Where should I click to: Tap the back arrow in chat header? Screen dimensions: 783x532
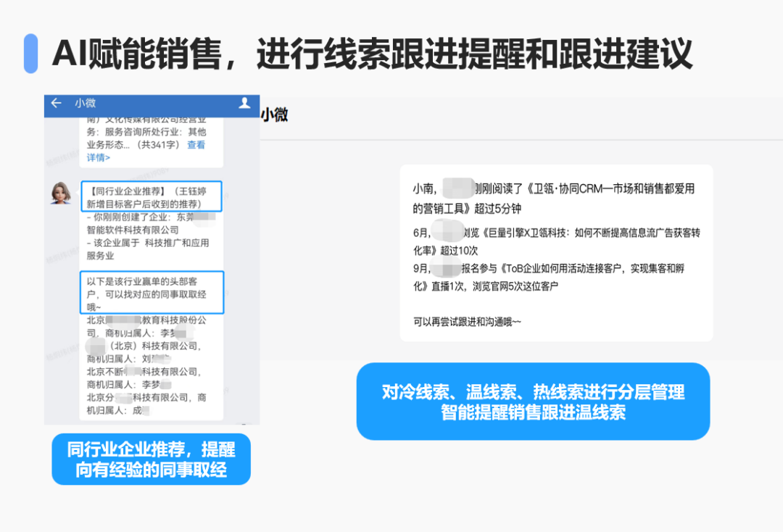tap(56, 104)
